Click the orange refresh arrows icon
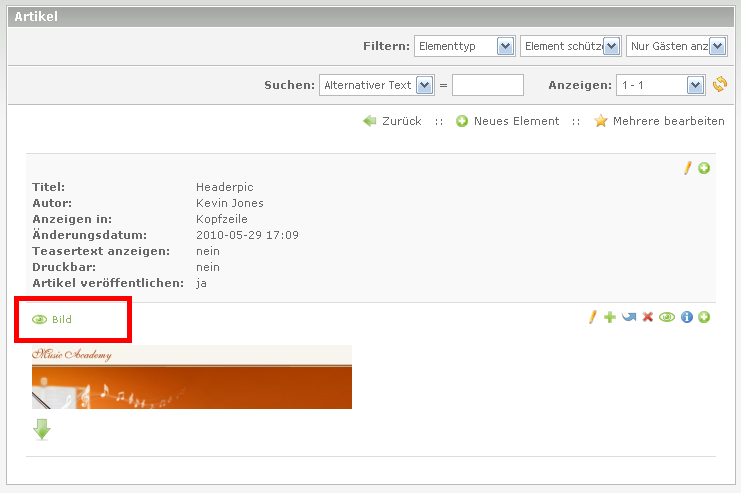The image size is (741, 493). 719,85
